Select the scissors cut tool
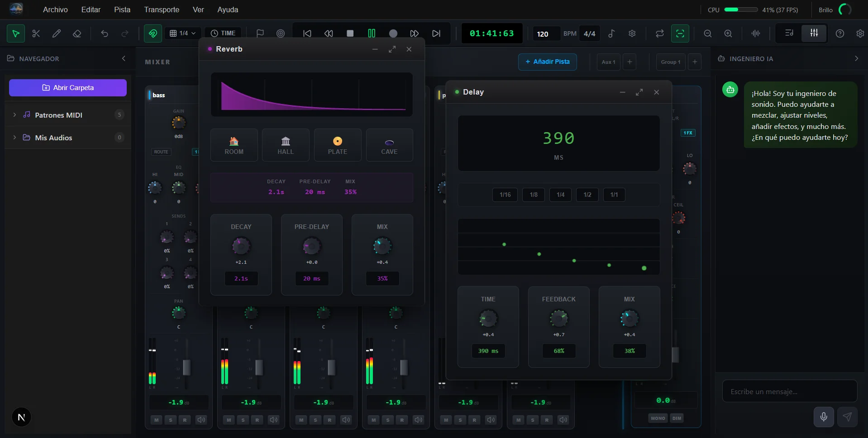Viewport: 868px width, 438px height. (x=36, y=33)
